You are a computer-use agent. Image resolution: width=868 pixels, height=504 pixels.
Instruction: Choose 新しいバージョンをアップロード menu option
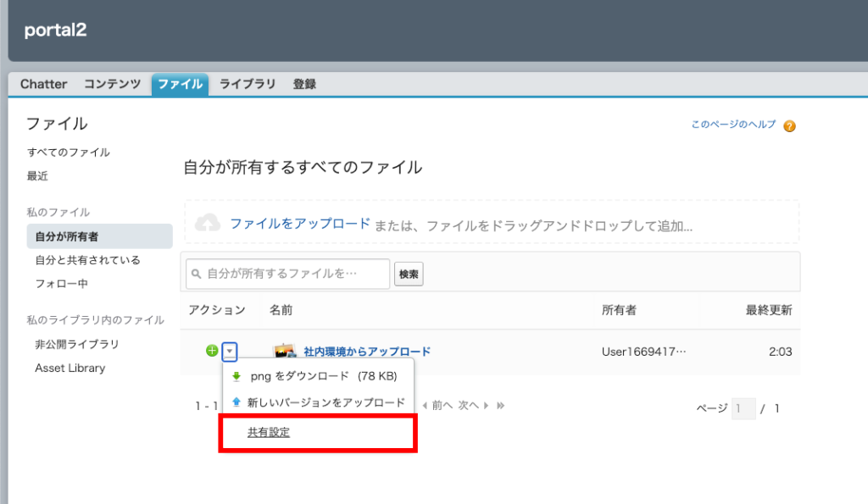point(325,403)
